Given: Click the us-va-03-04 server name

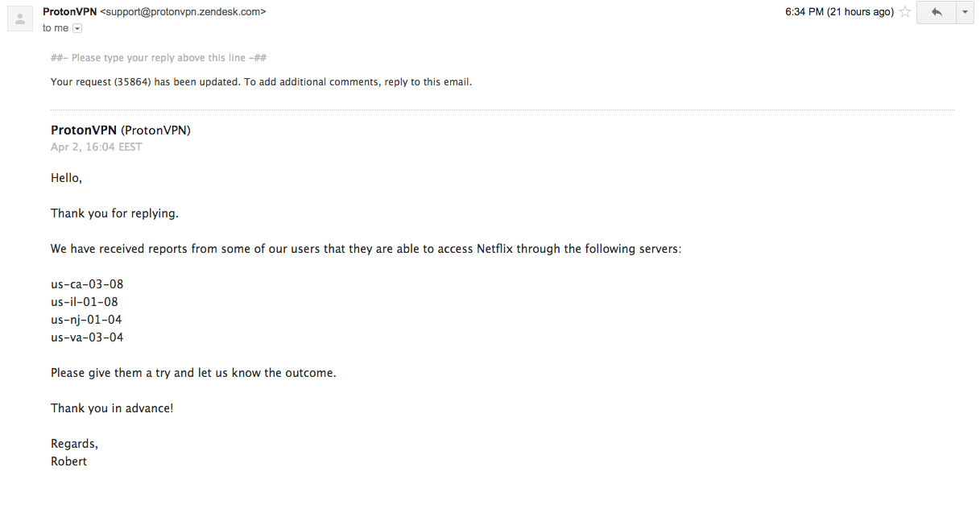Looking at the screenshot, I should click(87, 337).
